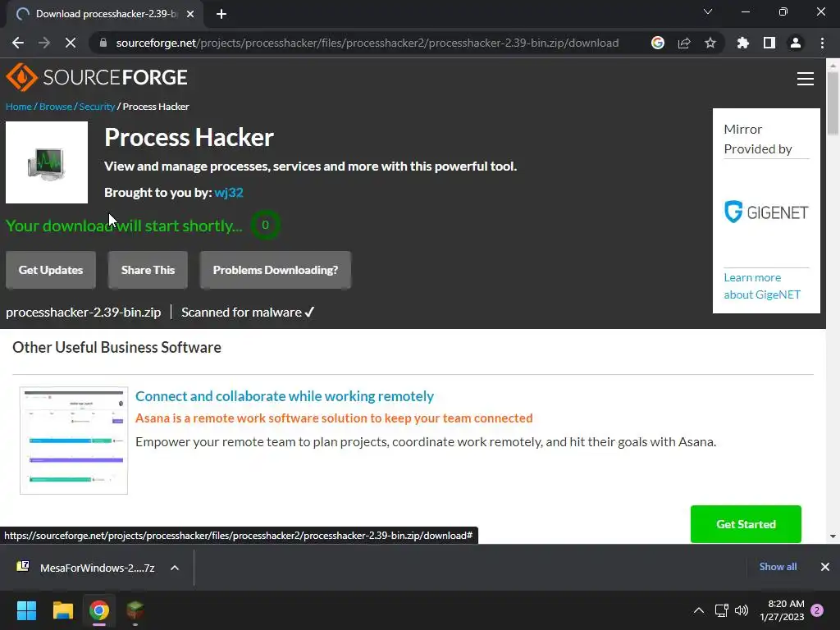Screen dimensions: 840x630
Task: Open the volume speaker tray icon
Action: [742, 610]
